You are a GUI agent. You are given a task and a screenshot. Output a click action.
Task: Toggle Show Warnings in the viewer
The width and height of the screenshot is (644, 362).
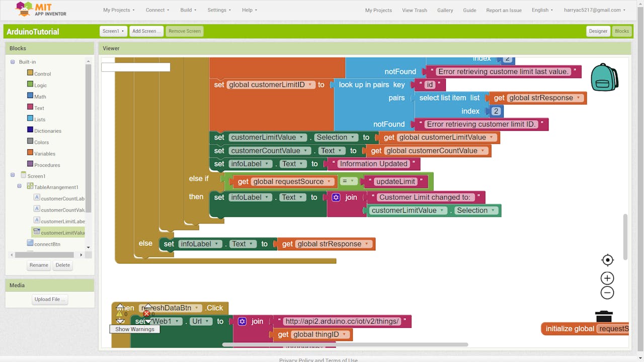click(x=134, y=329)
